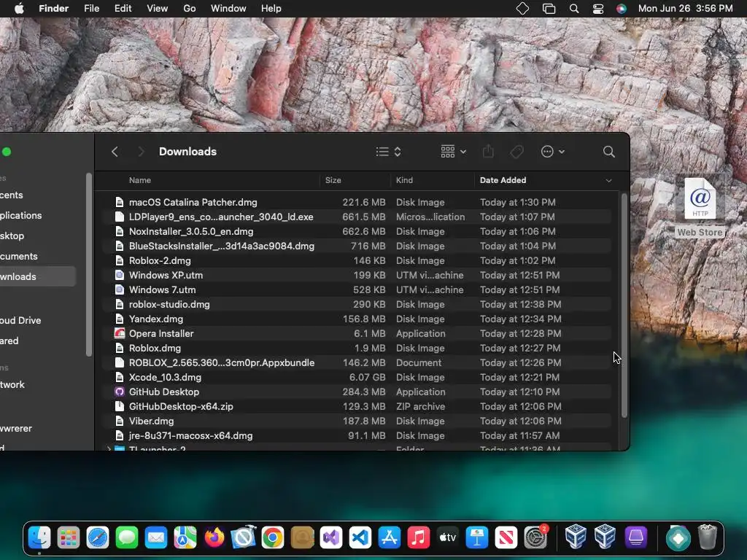Open Keynote from the Dock
Image resolution: width=747 pixels, height=560 pixels.
click(x=477, y=537)
